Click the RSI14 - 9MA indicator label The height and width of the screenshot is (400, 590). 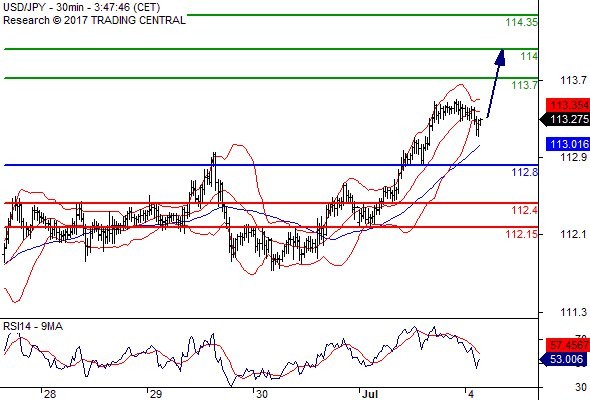[33, 326]
